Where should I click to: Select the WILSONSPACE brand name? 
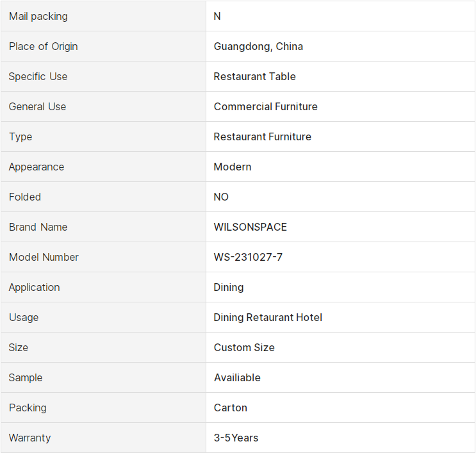pyautogui.click(x=250, y=227)
